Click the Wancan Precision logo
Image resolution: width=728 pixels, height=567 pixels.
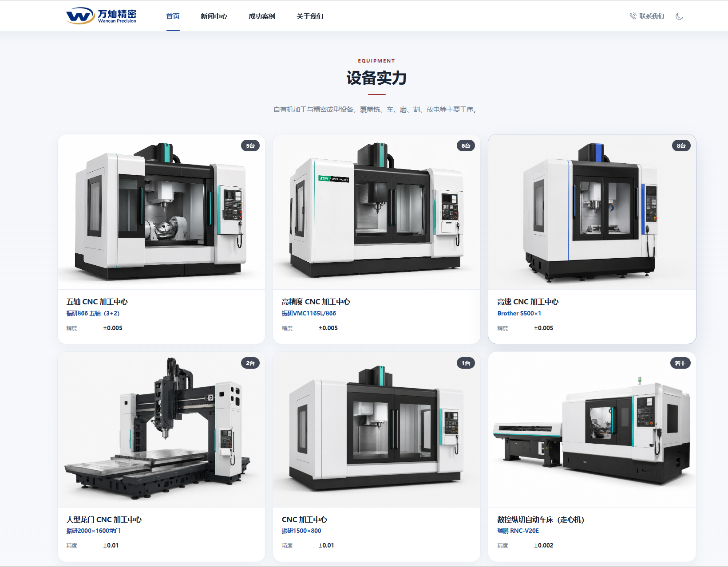[101, 16]
